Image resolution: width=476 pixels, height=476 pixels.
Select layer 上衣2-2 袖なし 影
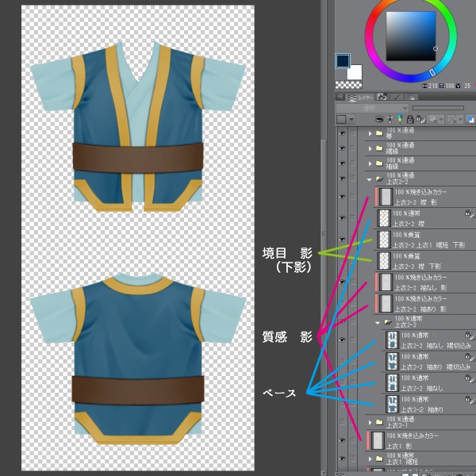424,282
